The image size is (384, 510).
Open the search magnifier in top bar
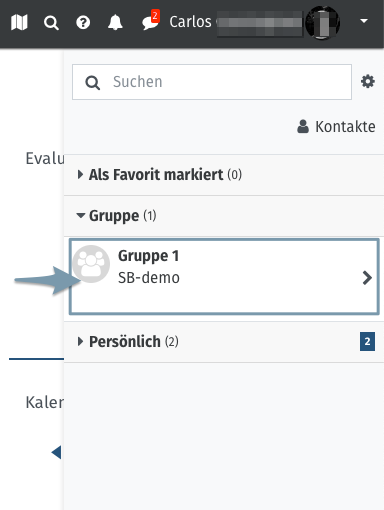pyautogui.click(x=51, y=23)
